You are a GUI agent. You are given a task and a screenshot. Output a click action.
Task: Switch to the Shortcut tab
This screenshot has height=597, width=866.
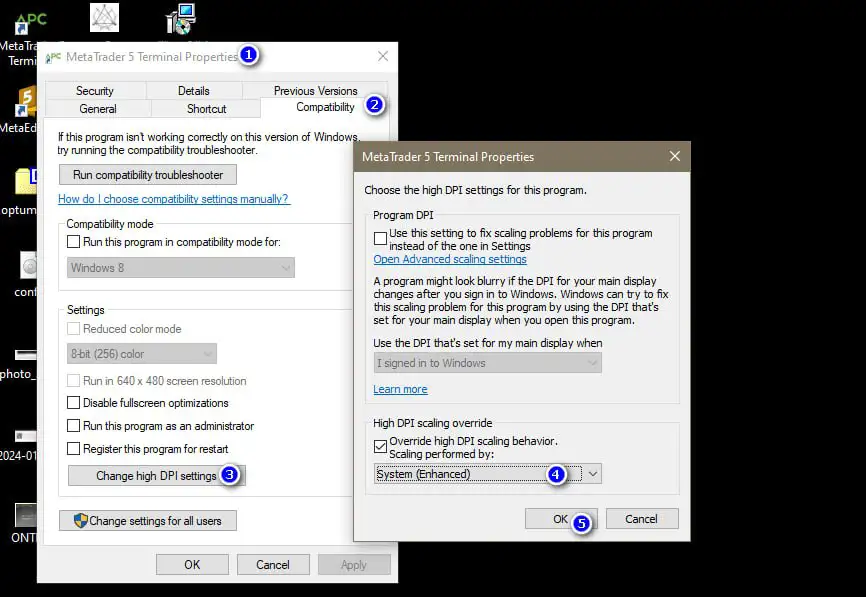pos(206,109)
